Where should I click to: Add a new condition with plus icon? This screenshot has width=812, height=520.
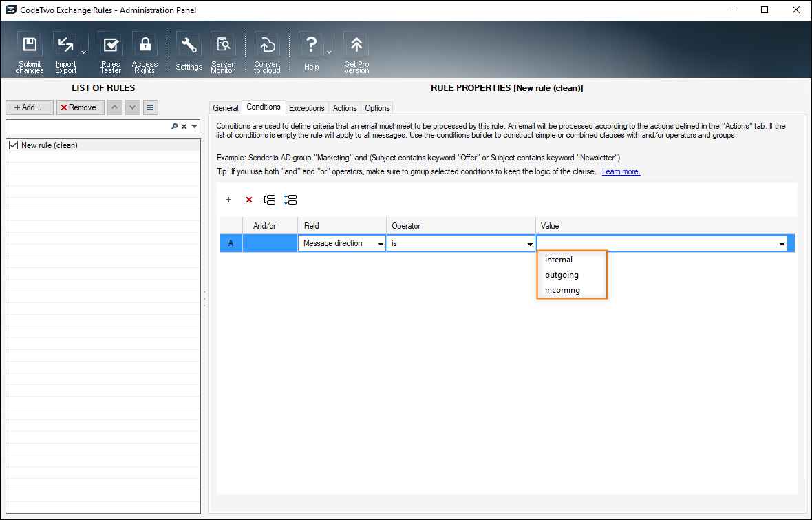click(x=228, y=200)
